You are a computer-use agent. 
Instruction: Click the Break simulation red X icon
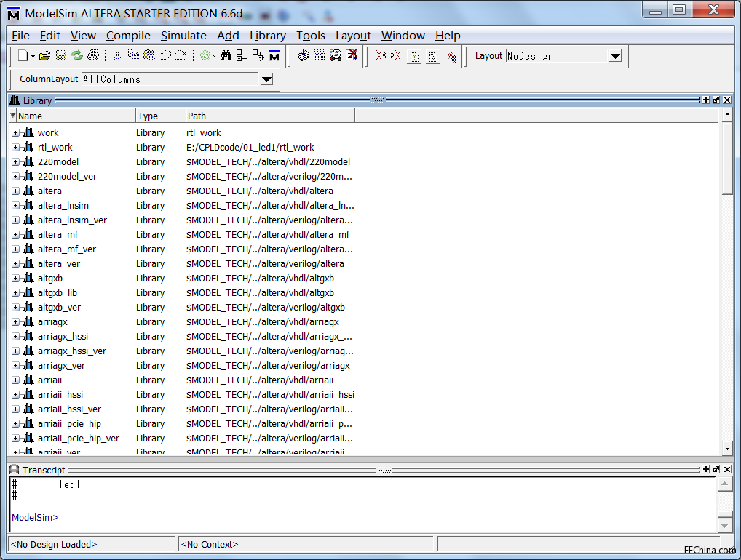click(352, 56)
